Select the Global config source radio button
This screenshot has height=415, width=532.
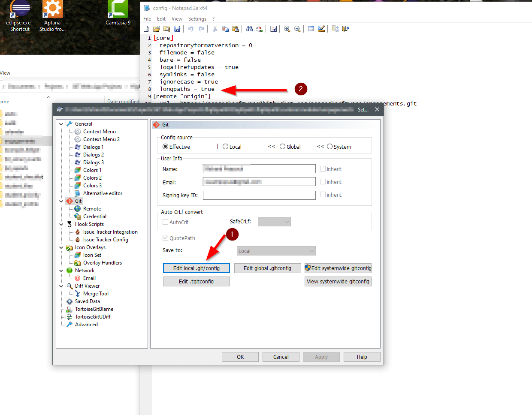(283, 146)
